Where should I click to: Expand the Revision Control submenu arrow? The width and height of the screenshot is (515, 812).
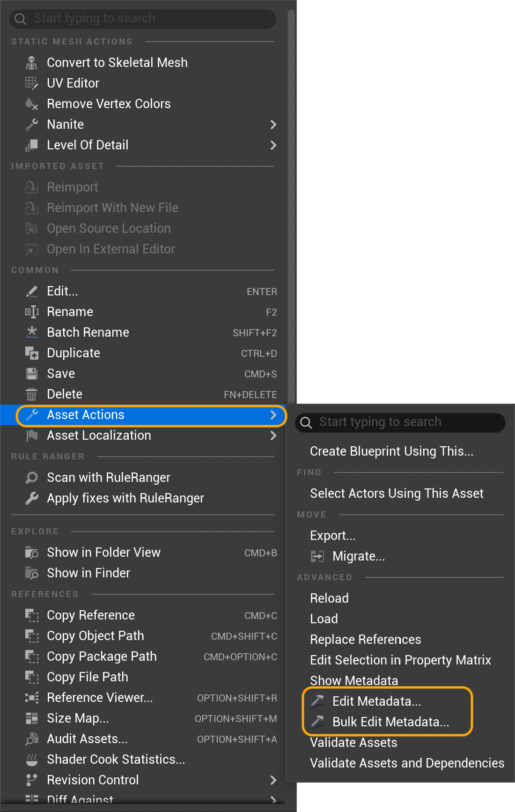273,780
